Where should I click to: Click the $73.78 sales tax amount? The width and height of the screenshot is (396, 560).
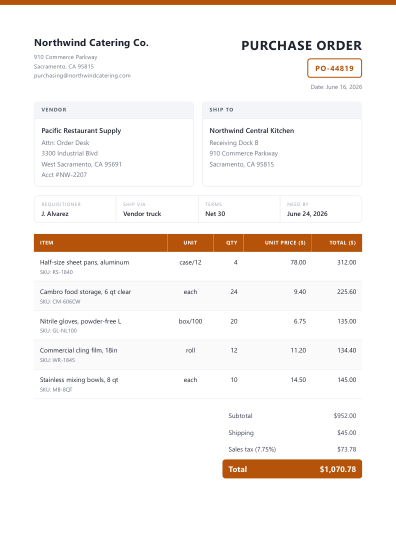[x=347, y=449]
